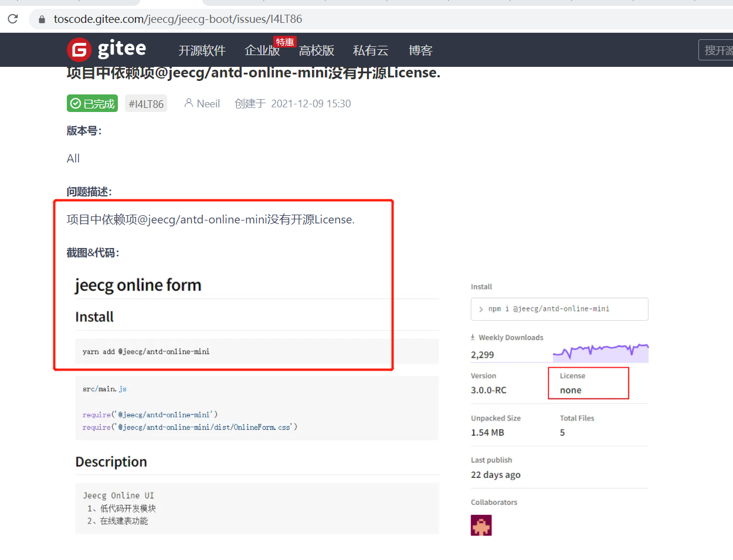Viewport: 733px width, 560px height.
Task: Click the Gitee logo
Action: 107,50
